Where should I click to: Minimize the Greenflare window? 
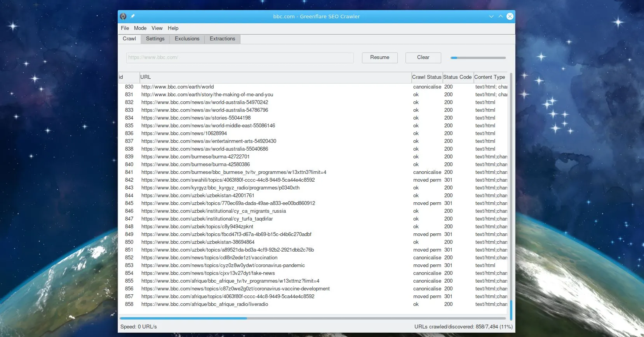tap(491, 16)
